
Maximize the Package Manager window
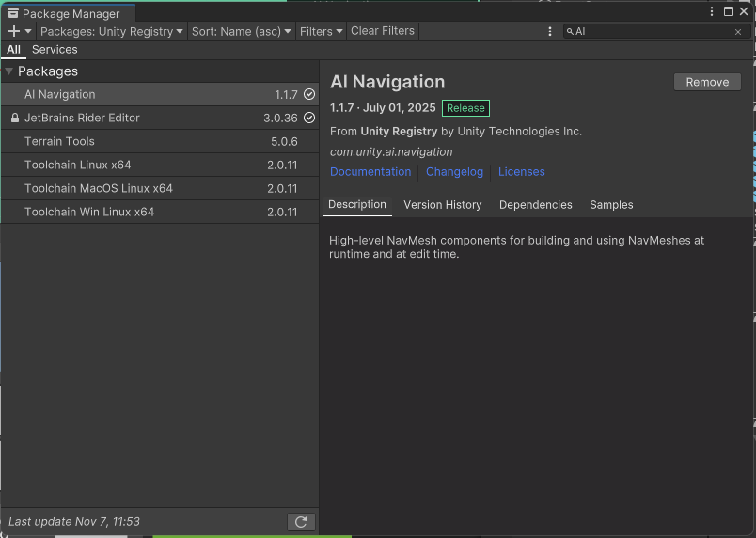pyautogui.click(x=729, y=11)
